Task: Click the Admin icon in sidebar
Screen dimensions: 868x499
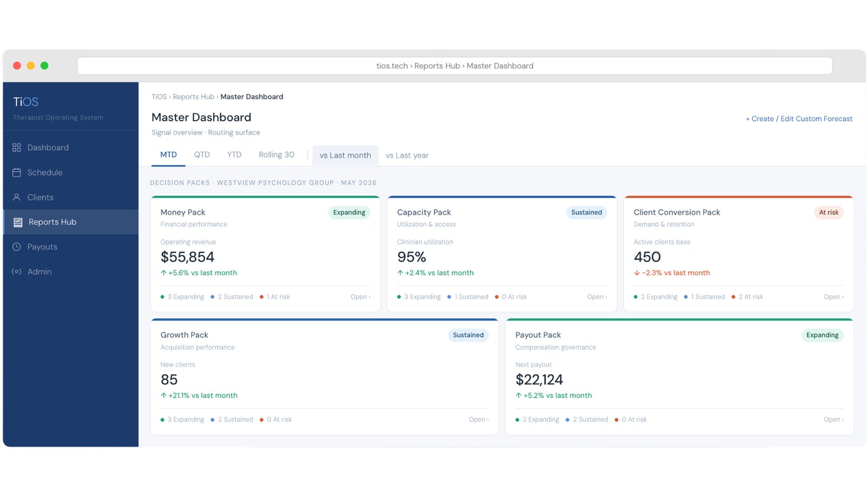Action: click(17, 272)
